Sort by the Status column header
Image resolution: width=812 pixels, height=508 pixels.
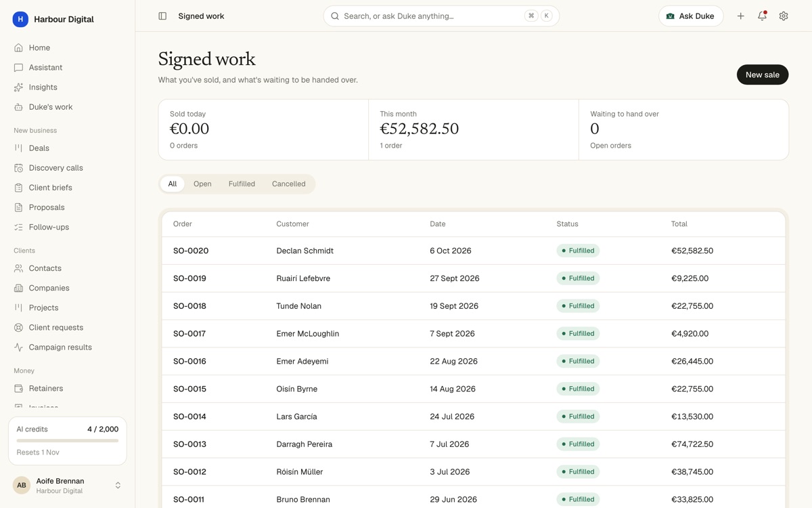pyautogui.click(x=568, y=224)
